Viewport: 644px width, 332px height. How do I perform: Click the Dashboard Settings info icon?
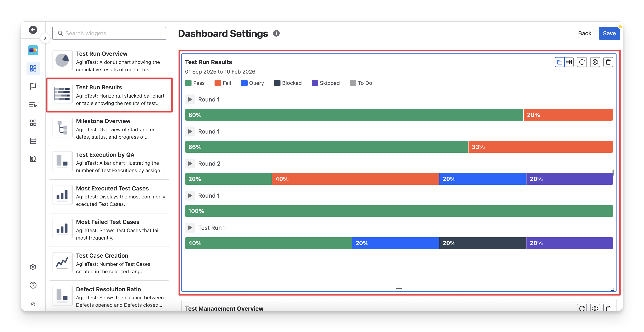coord(276,33)
